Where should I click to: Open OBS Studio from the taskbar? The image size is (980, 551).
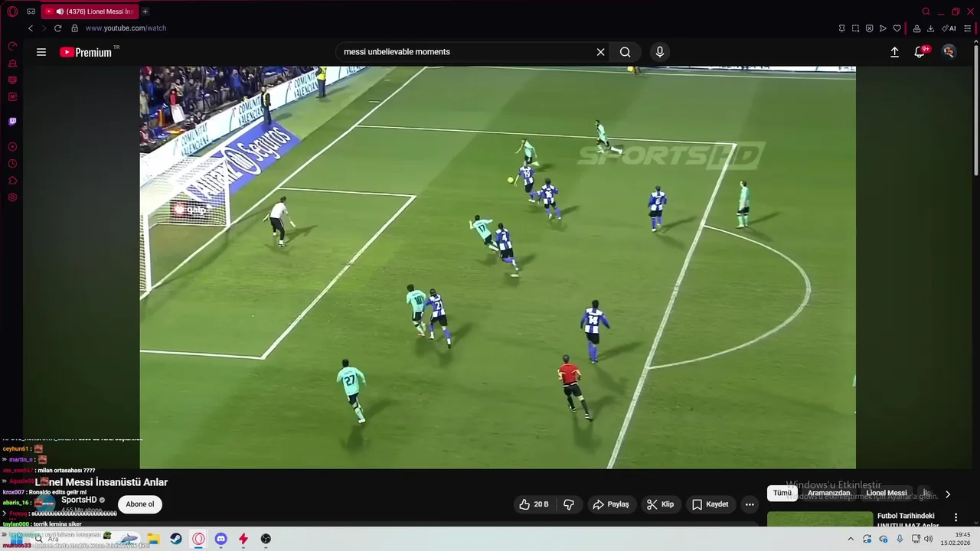pos(266,539)
